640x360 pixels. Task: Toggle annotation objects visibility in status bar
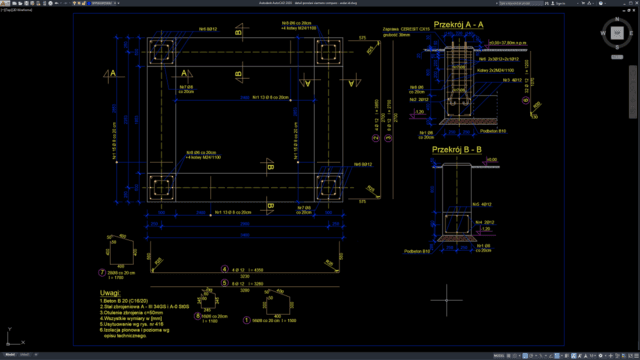click(x=574, y=356)
